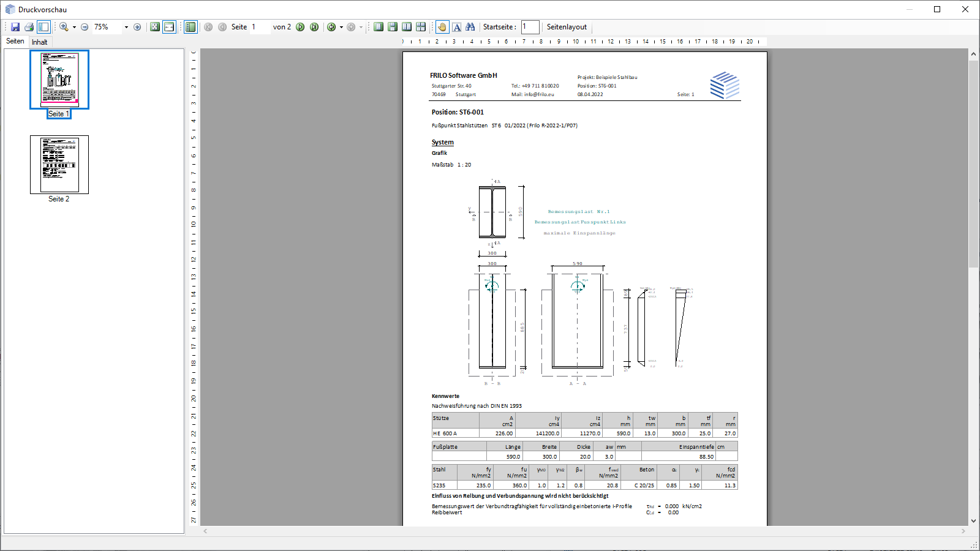980x551 pixels.
Task: Jump to last page green icon
Action: (314, 27)
